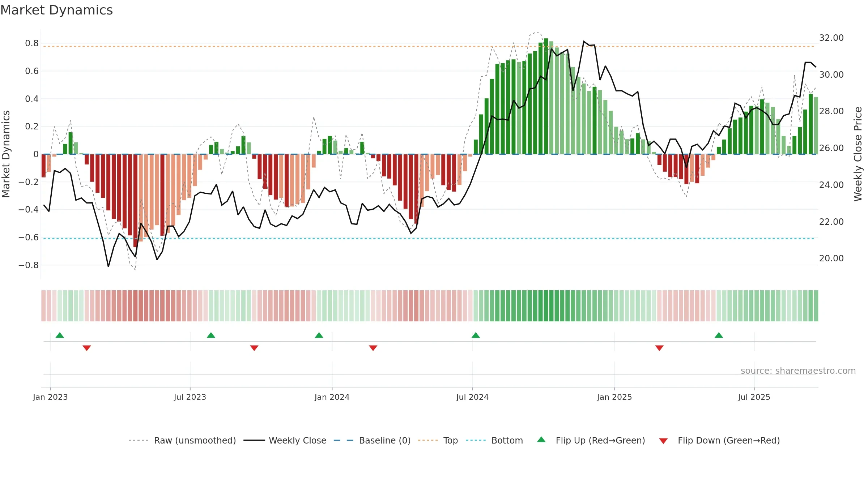Image resolution: width=868 pixels, height=488 pixels.
Task: Toggle the Flip Up (Red→Green) legend entry
Action: 591,440
